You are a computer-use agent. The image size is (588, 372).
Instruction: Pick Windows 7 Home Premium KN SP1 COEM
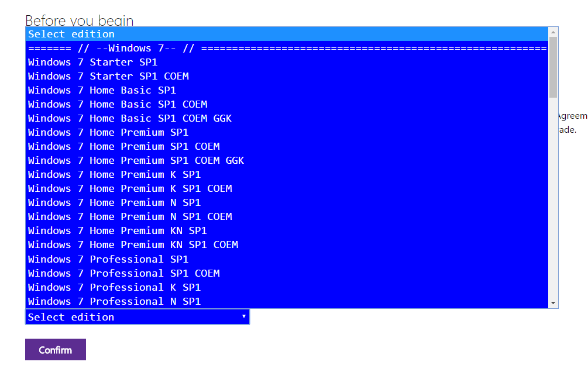click(x=287, y=245)
